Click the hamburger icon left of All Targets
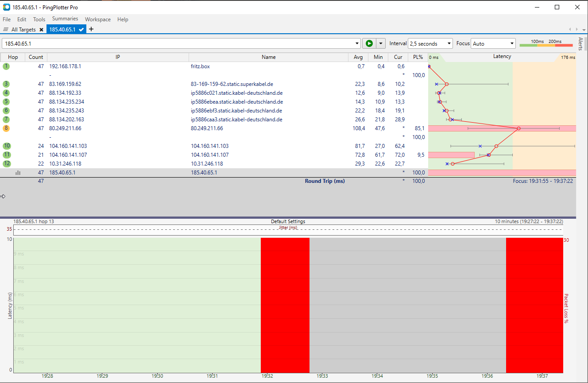Image resolution: width=588 pixels, height=383 pixels. point(6,30)
